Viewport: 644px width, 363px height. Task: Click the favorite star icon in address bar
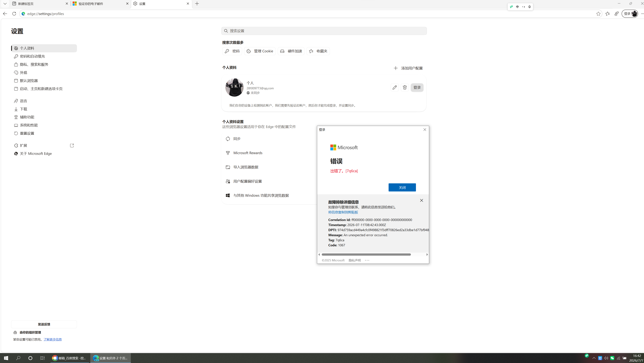tap(598, 14)
